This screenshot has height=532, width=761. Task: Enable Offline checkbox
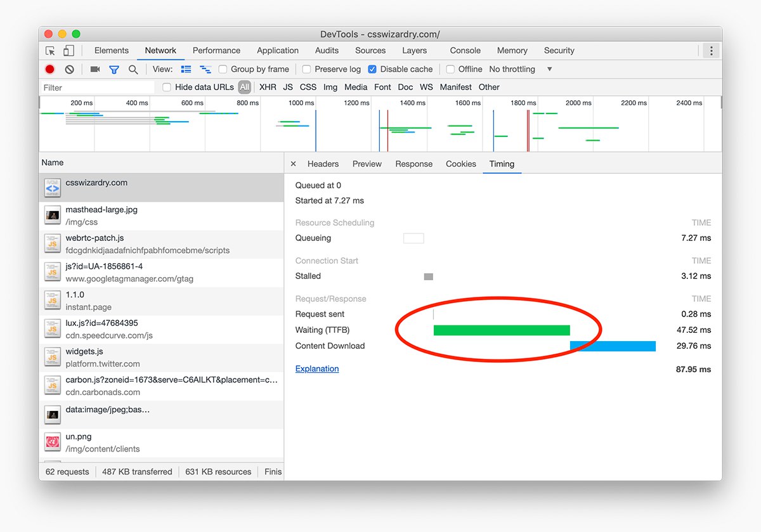[x=450, y=69]
